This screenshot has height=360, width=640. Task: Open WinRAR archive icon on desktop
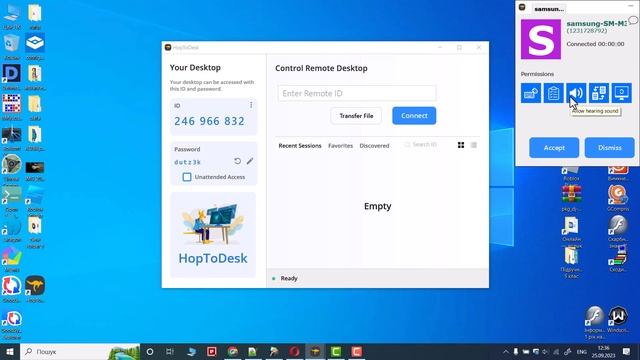[x=571, y=199]
